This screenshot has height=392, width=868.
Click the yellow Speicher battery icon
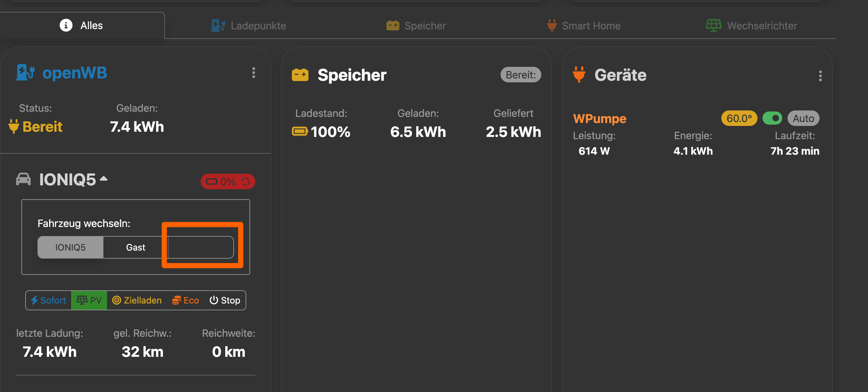(300, 75)
